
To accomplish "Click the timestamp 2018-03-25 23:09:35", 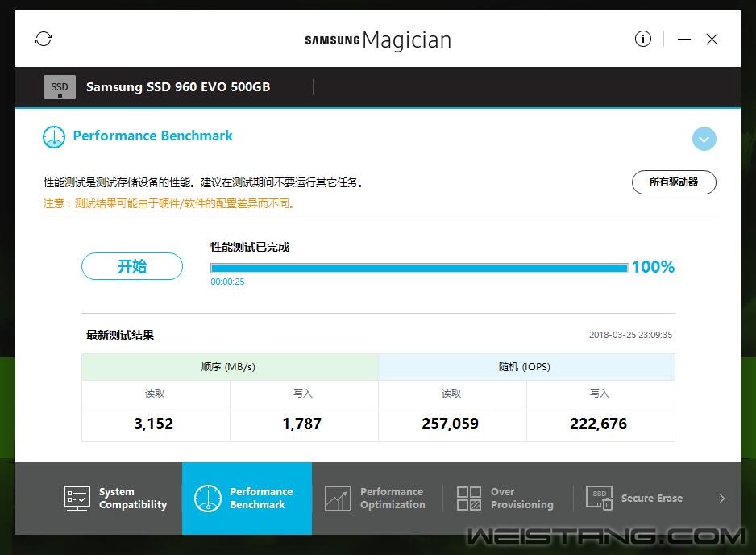I will [x=630, y=335].
